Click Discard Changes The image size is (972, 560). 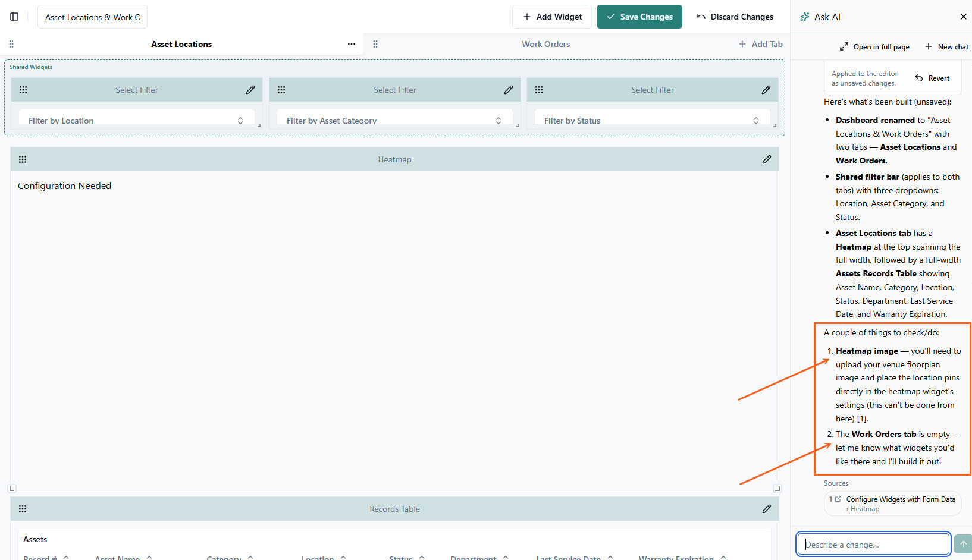pos(735,17)
